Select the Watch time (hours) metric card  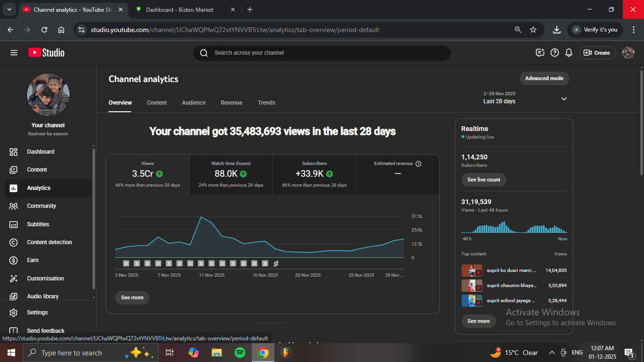coord(231,174)
